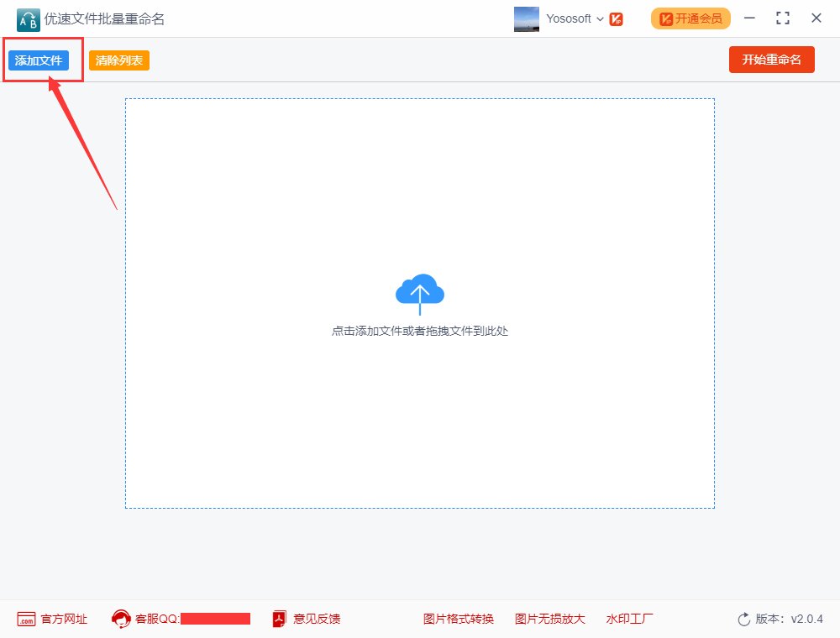Viewport: 840px width, 638px height.
Task: Click the red document icon beside 意见反馈
Action: pyautogui.click(x=278, y=619)
